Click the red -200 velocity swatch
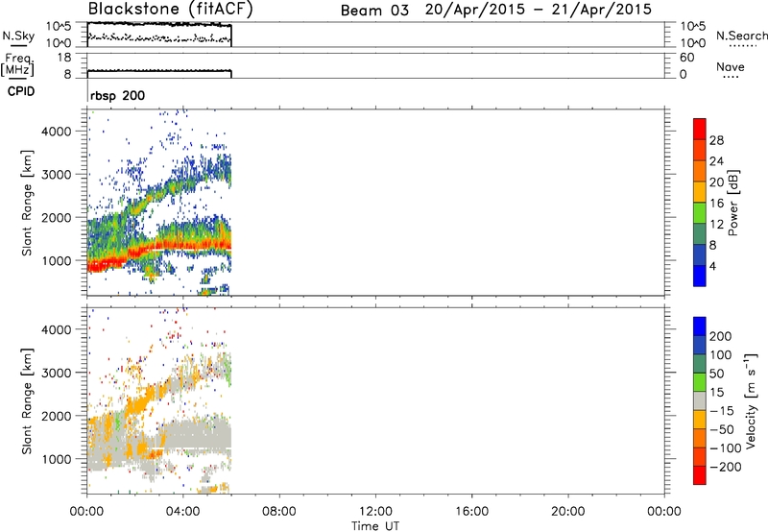Image resolution: width=768 pixels, height=532 pixels. coord(700,475)
